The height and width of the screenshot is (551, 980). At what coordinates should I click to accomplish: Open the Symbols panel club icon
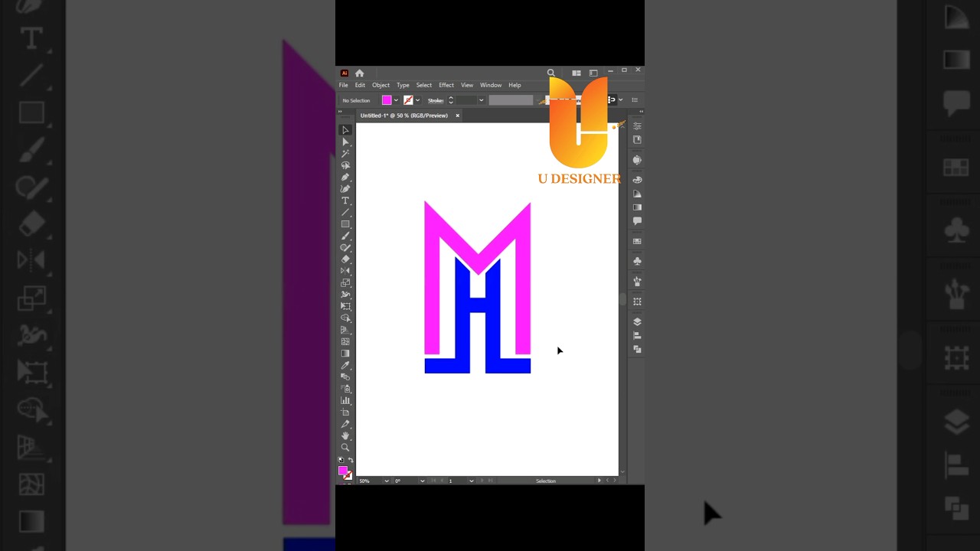point(637,261)
